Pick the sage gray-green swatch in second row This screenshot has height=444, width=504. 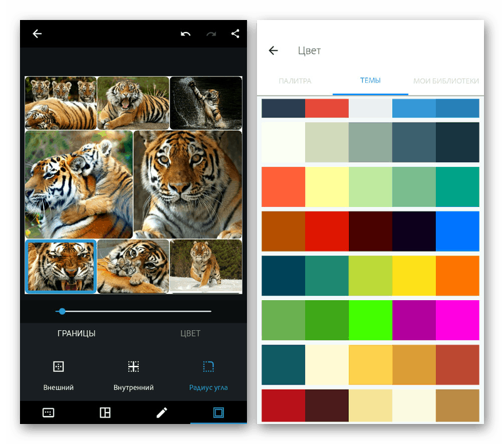[370, 142]
